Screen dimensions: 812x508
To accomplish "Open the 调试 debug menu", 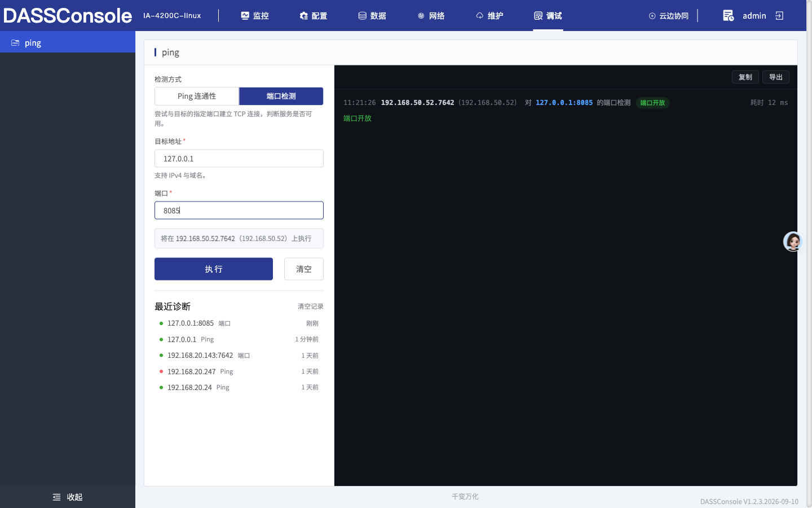I will 548,16.
